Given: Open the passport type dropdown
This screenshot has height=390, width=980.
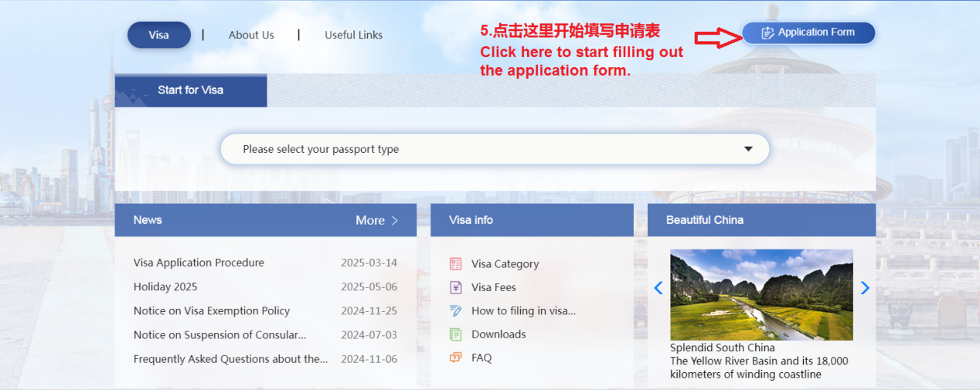Looking at the screenshot, I should coord(495,149).
